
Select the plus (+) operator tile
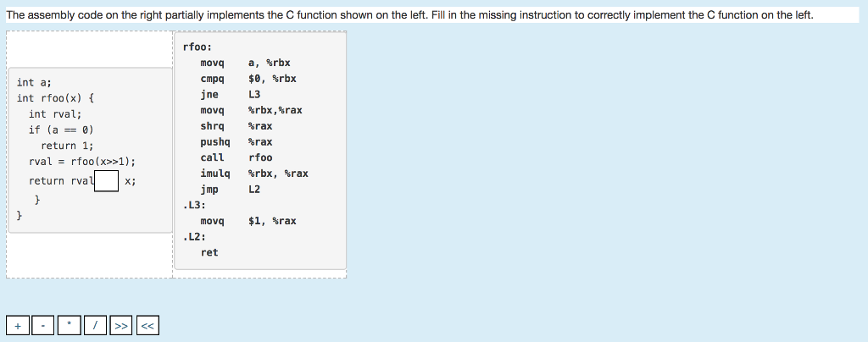tap(18, 326)
